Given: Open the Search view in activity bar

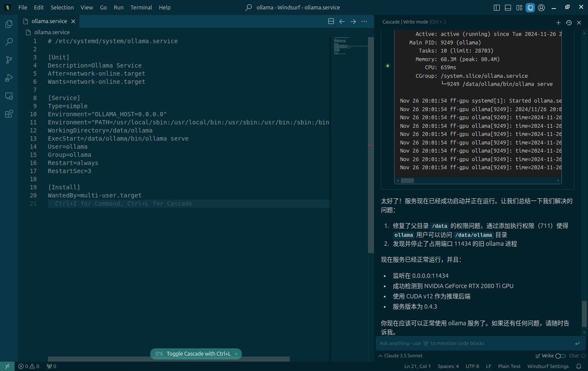Looking at the screenshot, I should tap(9, 42).
